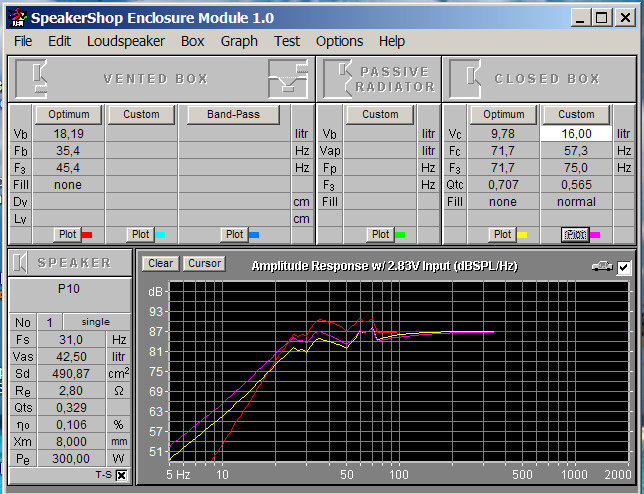Toggle the checkbox next to the car icon
Viewport: 644px width, 494px height.
625,267
